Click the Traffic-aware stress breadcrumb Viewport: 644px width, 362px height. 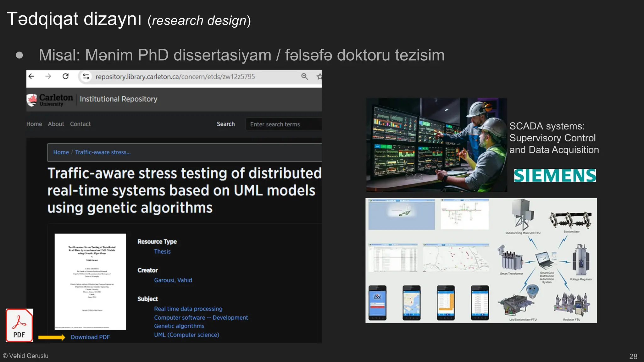click(x=103, y=152)
